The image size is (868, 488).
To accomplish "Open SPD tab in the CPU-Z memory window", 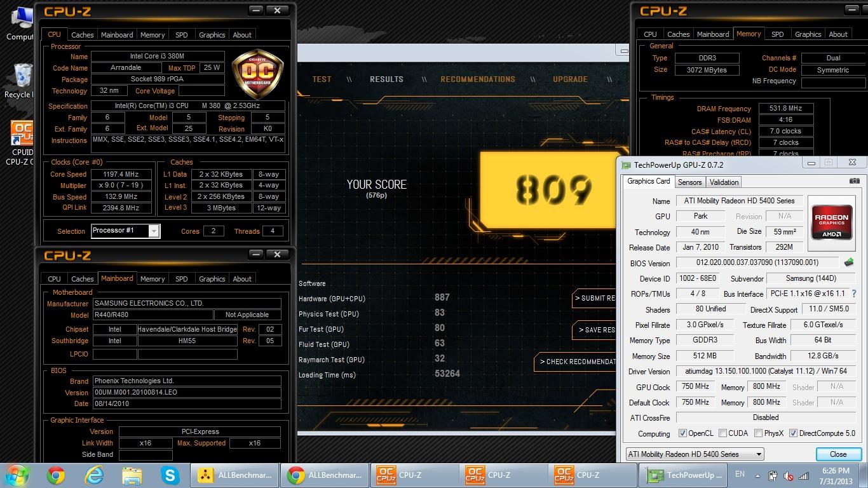I will [x=778, y=34].
